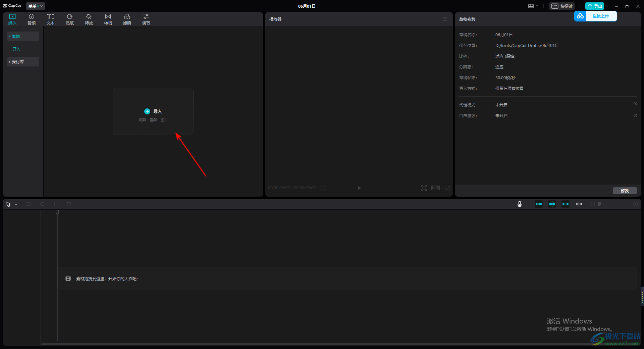Viewport: 644px width, 349px height.
Task: Click the 导出 export button
Action: (595, 6)
